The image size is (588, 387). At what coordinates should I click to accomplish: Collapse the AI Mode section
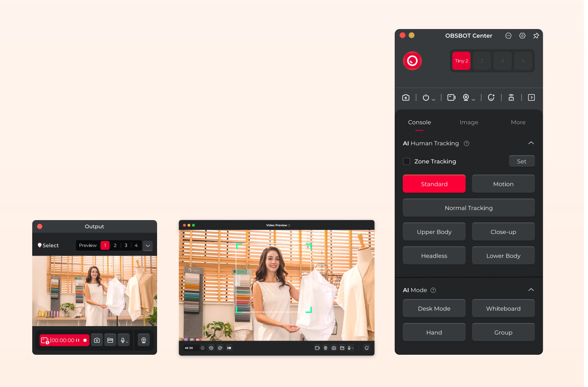531,290
